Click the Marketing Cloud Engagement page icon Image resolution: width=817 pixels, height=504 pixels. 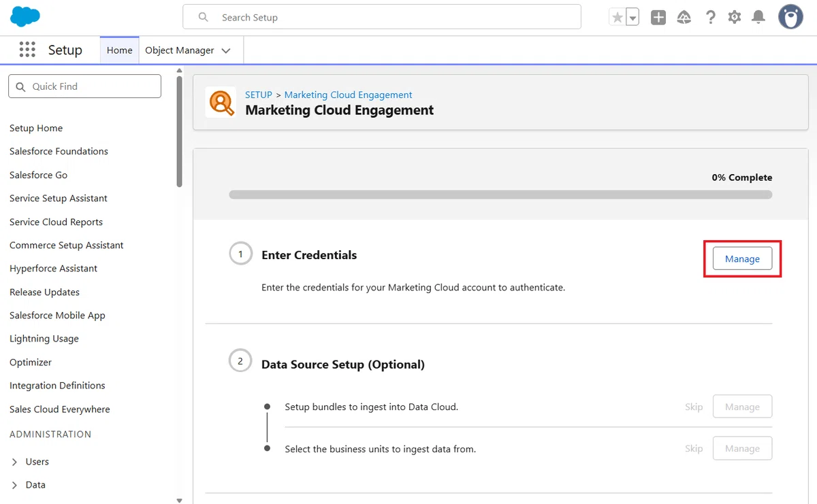pos(221,102)
